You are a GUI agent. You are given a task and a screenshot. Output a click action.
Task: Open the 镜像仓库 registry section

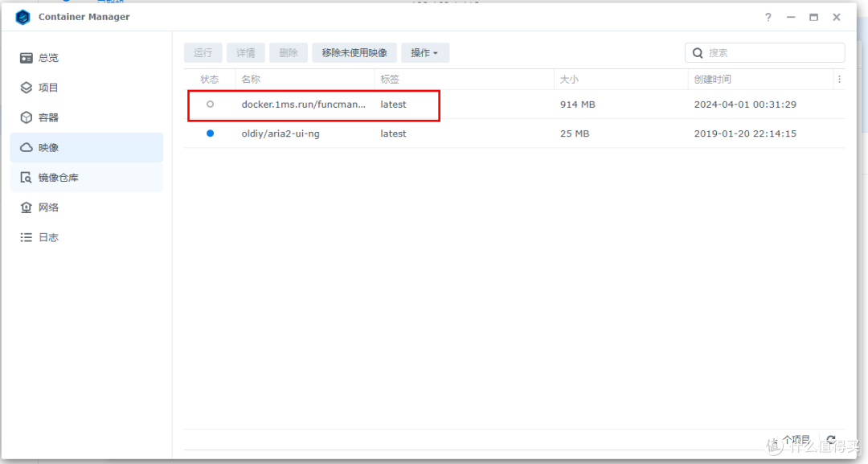[x=86, y=177]
